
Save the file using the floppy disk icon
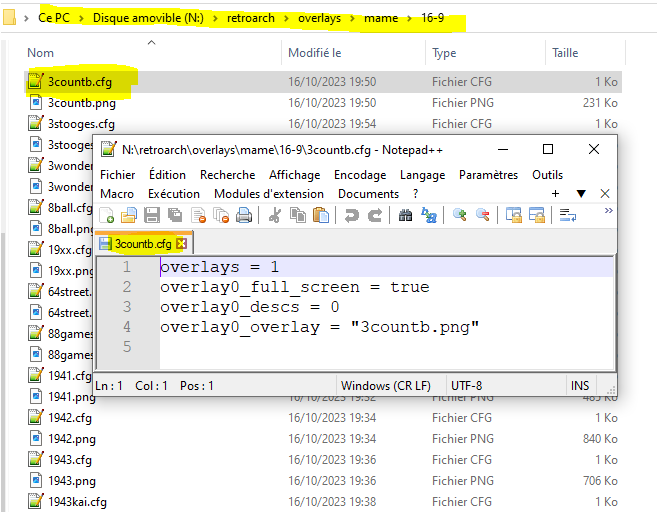tap(152, 215)
